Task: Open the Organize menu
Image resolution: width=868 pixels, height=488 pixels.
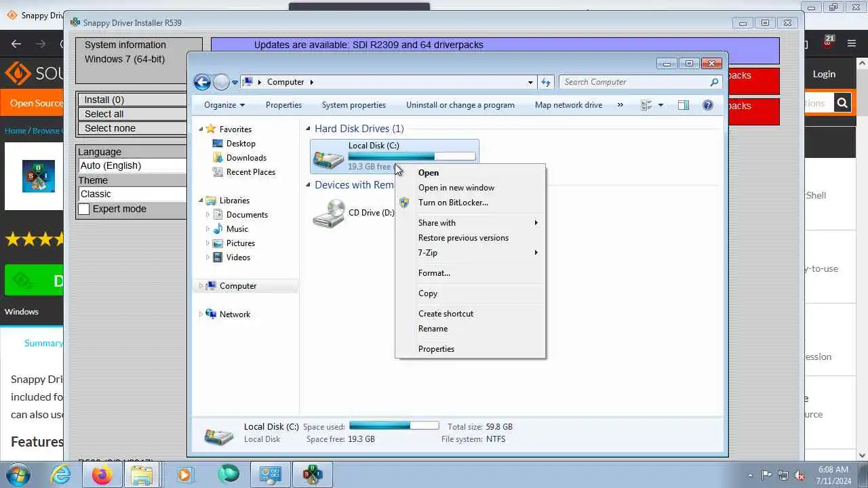Action: [224, 105]
